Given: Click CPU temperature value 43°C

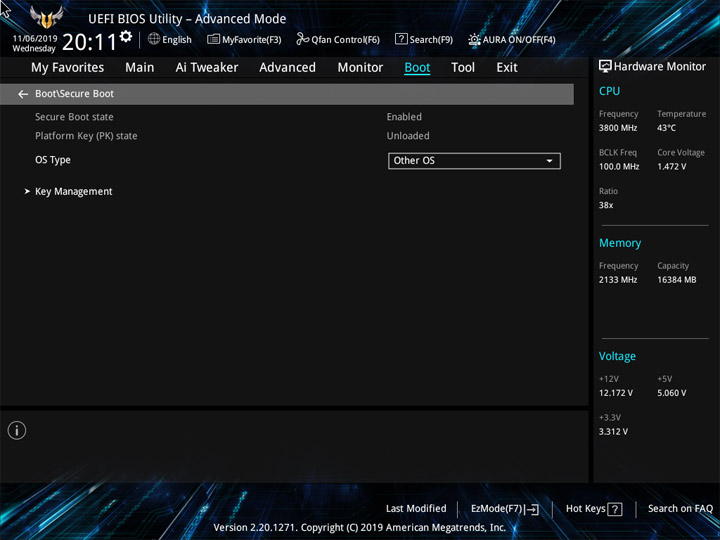Looking at the screenshot, I should tap(666, 128).
